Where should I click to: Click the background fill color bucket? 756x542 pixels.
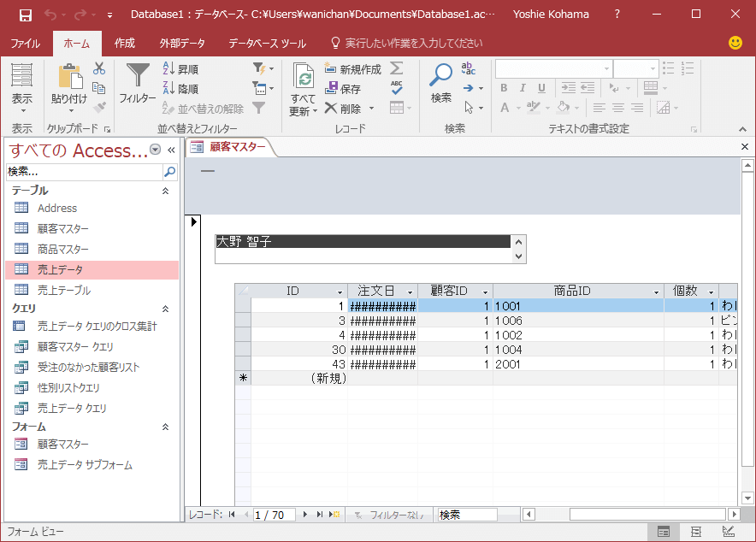(x=563, y=107)
